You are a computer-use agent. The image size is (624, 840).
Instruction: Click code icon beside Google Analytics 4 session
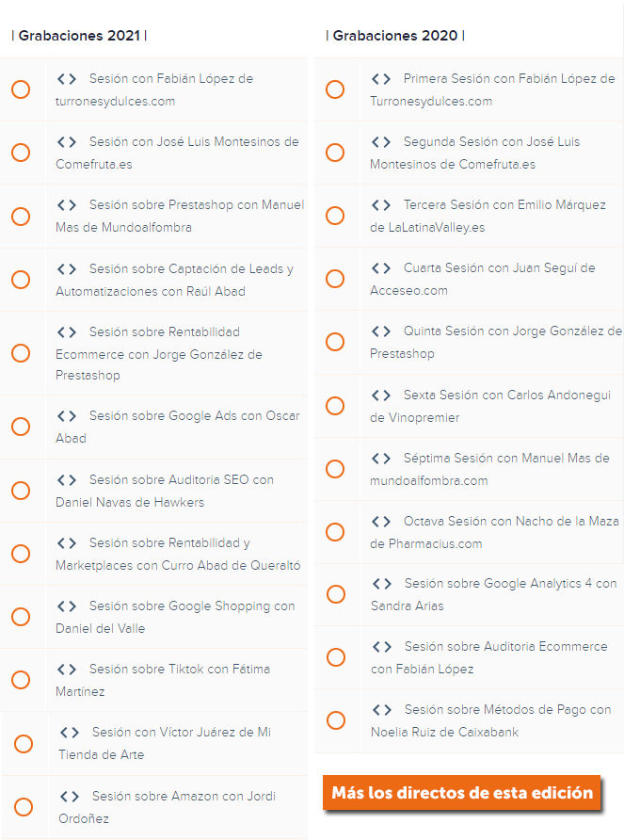382,584
